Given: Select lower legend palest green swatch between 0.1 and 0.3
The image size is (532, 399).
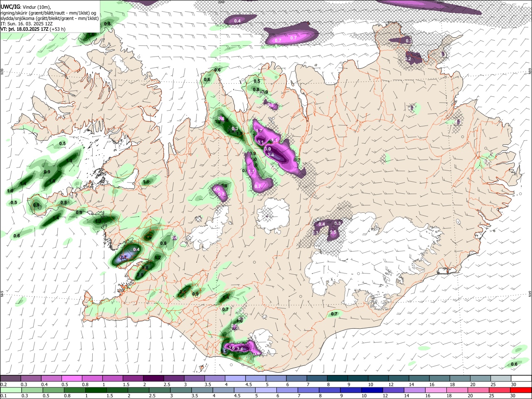Looking at the screenshot, I should point(11,390).
